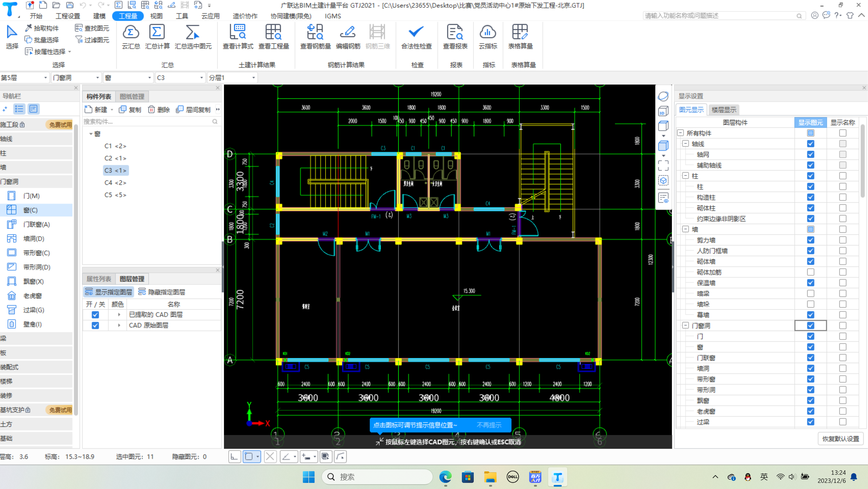Select 门联窗(A) in navigation bar

pos(36,224)
